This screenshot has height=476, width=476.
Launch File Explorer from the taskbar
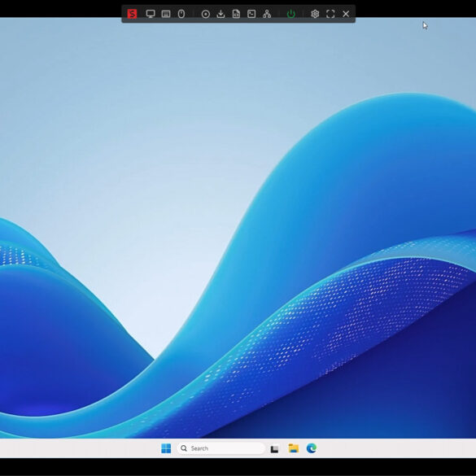tap(293, 448)
